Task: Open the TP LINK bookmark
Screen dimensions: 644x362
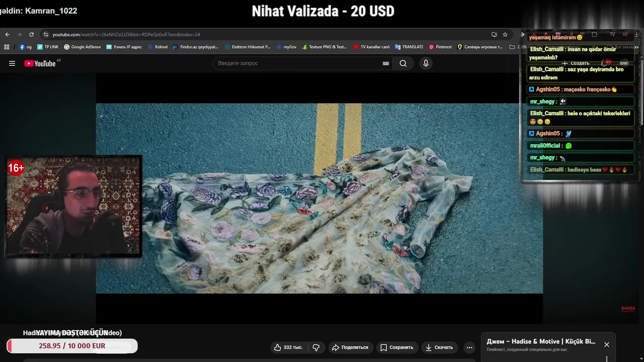Action: click(x=48, y=47)
